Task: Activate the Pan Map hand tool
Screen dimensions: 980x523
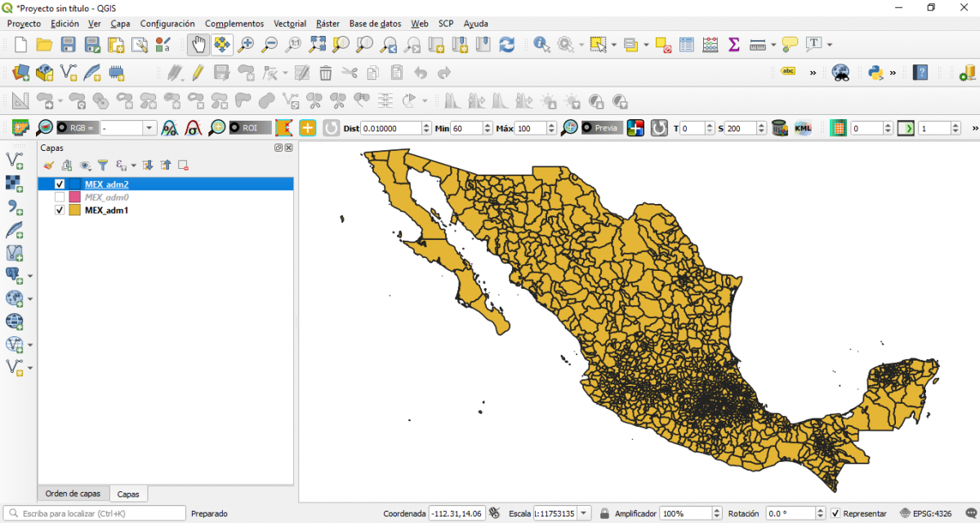Action: point(198,44)
